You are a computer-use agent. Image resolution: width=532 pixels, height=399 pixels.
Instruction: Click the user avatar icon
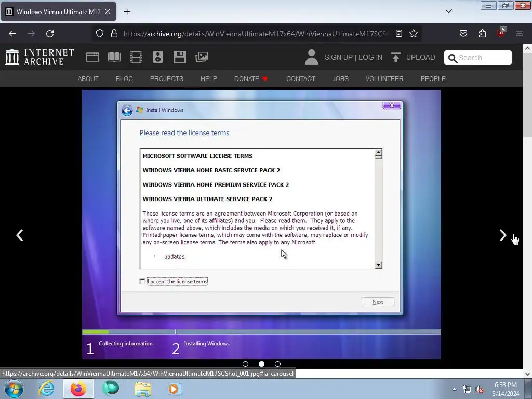click(x=311, y=57)
